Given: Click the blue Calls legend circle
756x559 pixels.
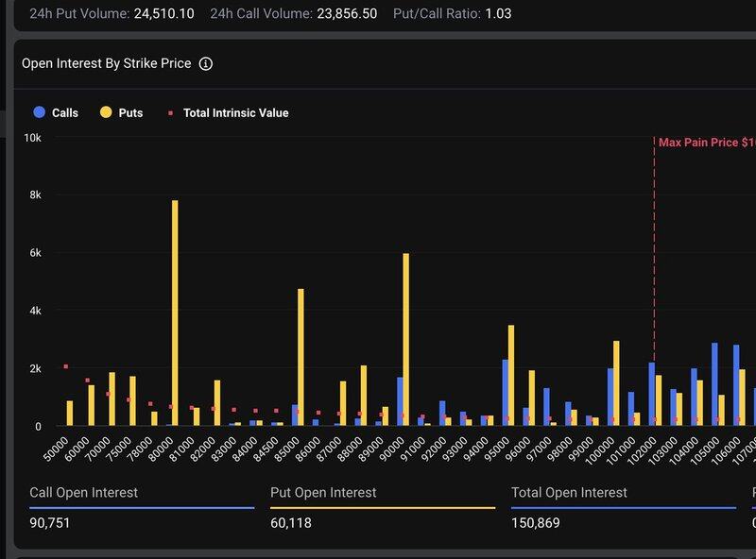Looking at the screenshot, I should pyautogui.click(x=39, y=112).
